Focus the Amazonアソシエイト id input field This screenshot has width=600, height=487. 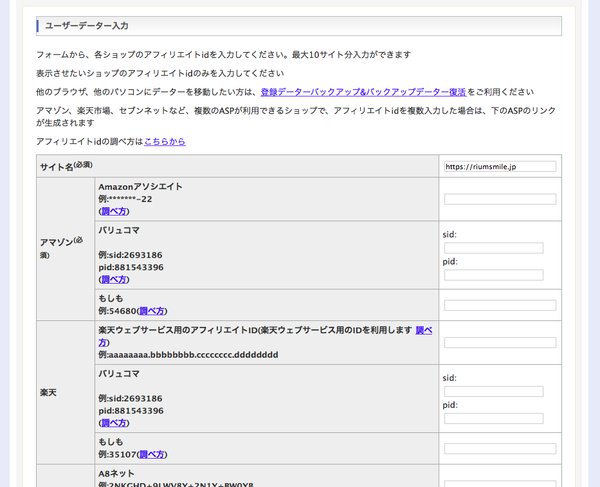pyautogui.click(x=500, y=199)
